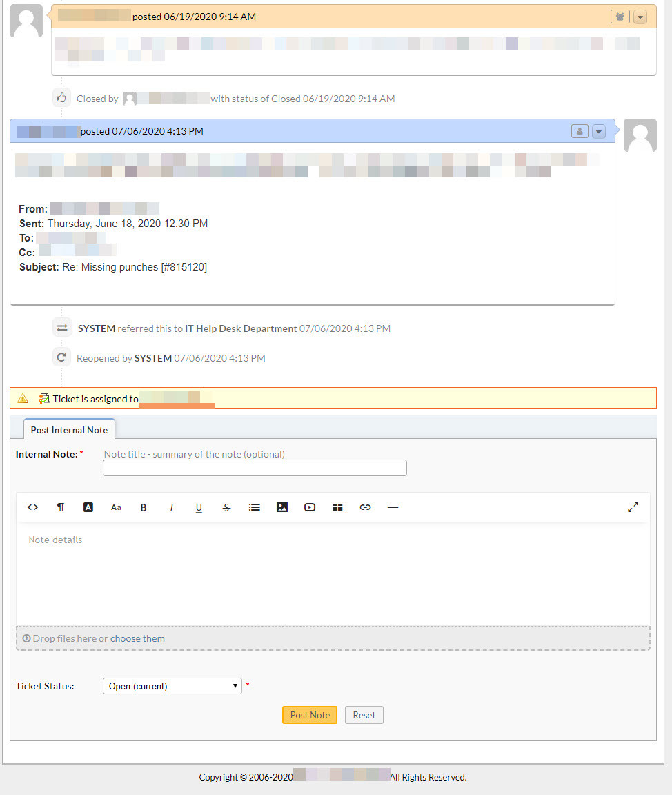Expand the dropdown arrow on 07/06/2020 post
This screenshot has height=795, width=672.
coord(598,131)
